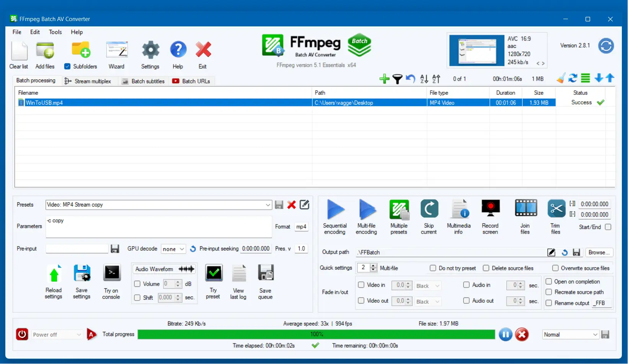Click the Output path field
The width and height of the screenshot is (628, 364).
[x=451, y=253]
